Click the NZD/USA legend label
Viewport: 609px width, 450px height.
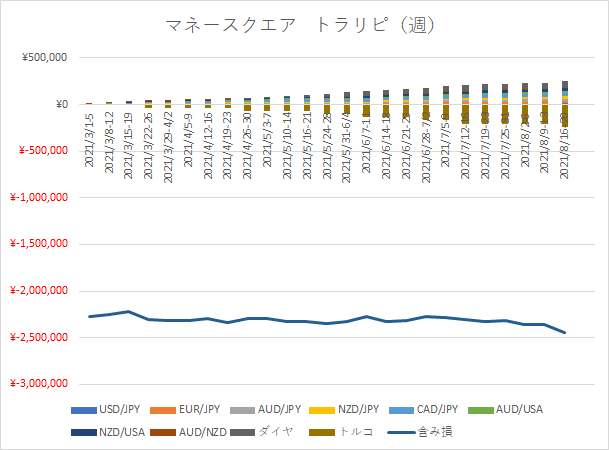tap(122, 432)
